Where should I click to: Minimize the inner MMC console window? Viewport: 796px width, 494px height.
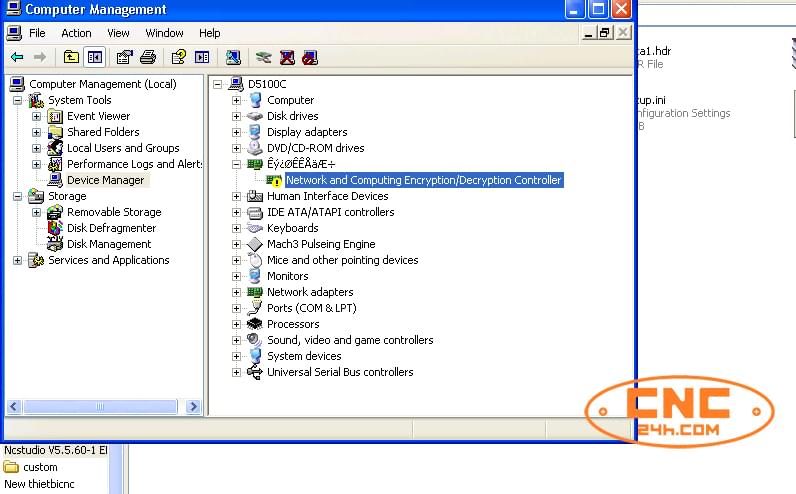588,33
